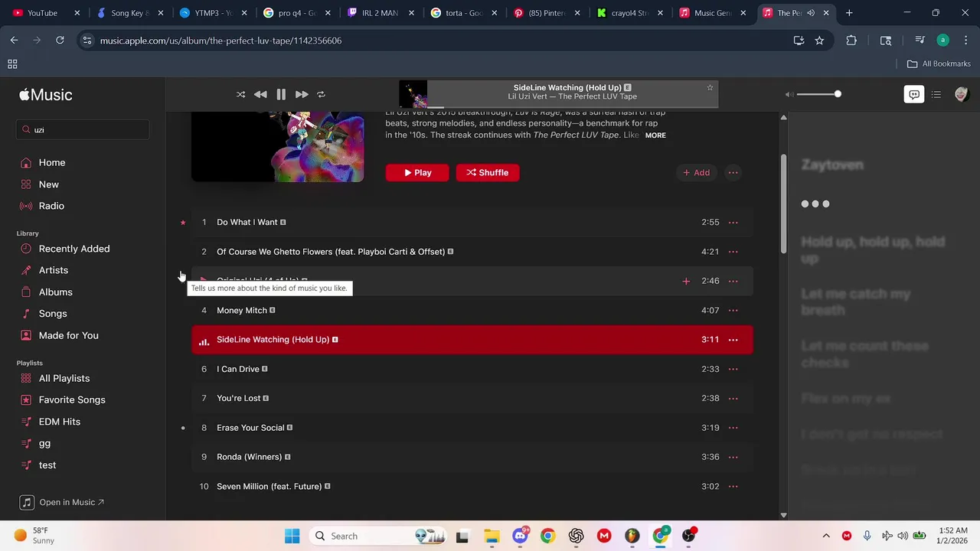The height and width of the screenshot is (551, 980).
Task: Open the test playlist
Action: 47,465
